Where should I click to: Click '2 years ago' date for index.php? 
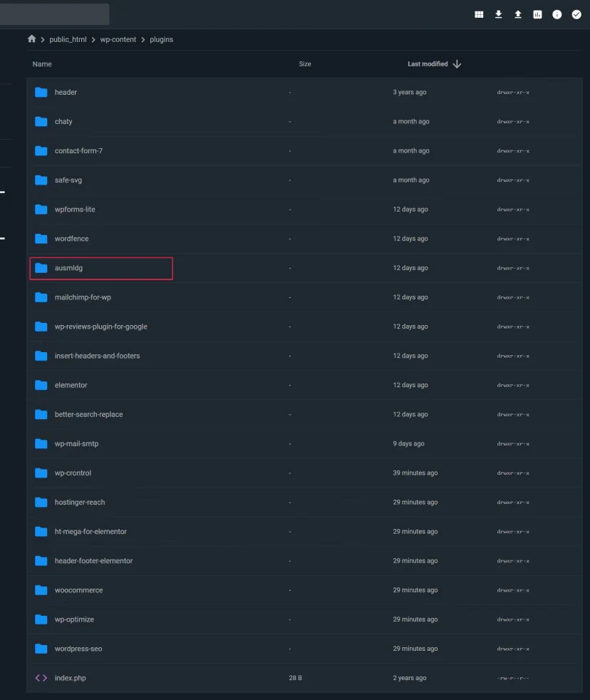(409, 678)
